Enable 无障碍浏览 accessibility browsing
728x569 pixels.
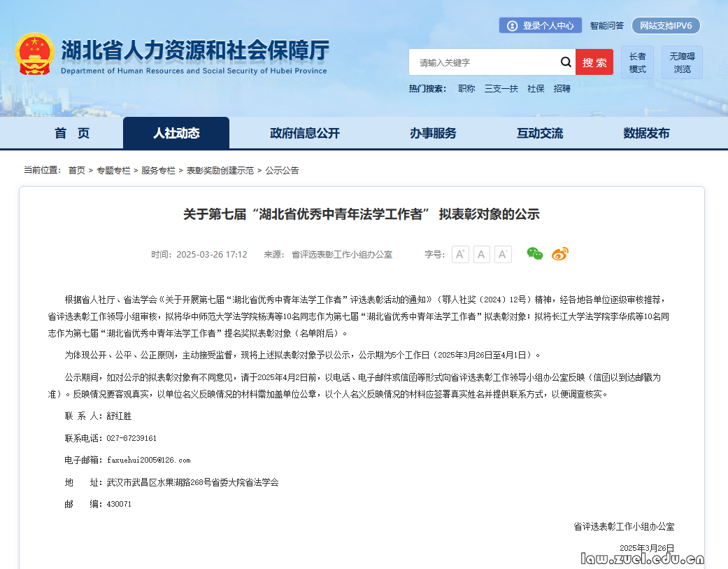682,62
